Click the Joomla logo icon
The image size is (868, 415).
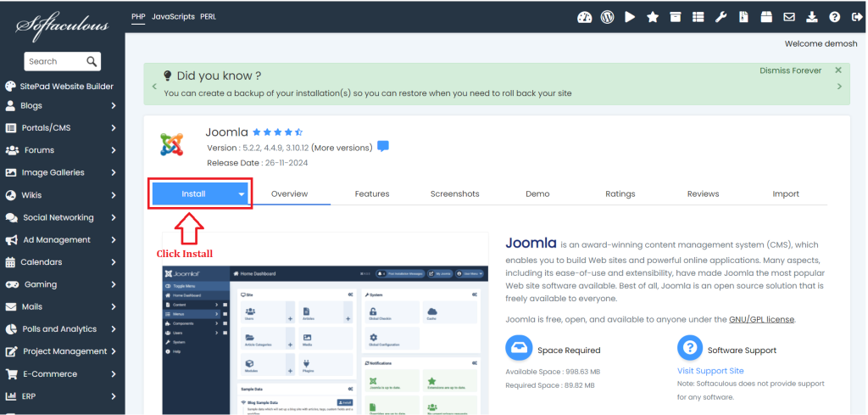point(171,144)
